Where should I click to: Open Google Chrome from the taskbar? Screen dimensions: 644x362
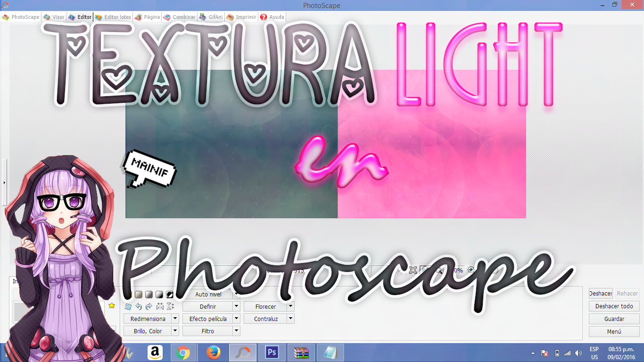[x=183, y=353]
